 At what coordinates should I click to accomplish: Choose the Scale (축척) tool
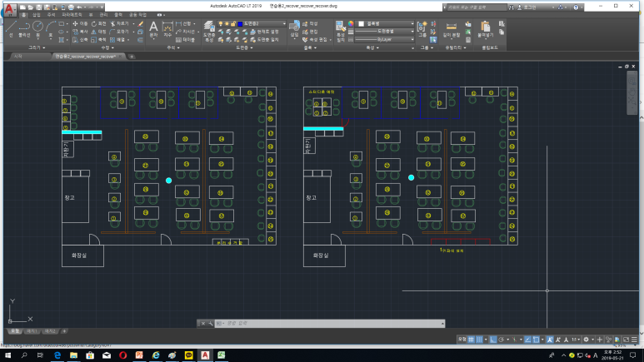[x=98, y=40]
